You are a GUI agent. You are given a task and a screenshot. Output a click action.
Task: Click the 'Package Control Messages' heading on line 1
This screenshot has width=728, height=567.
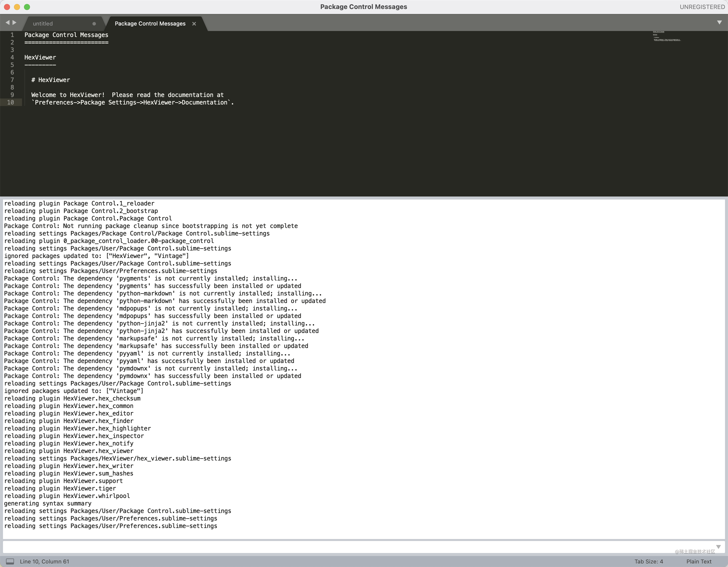pos(66,35)
